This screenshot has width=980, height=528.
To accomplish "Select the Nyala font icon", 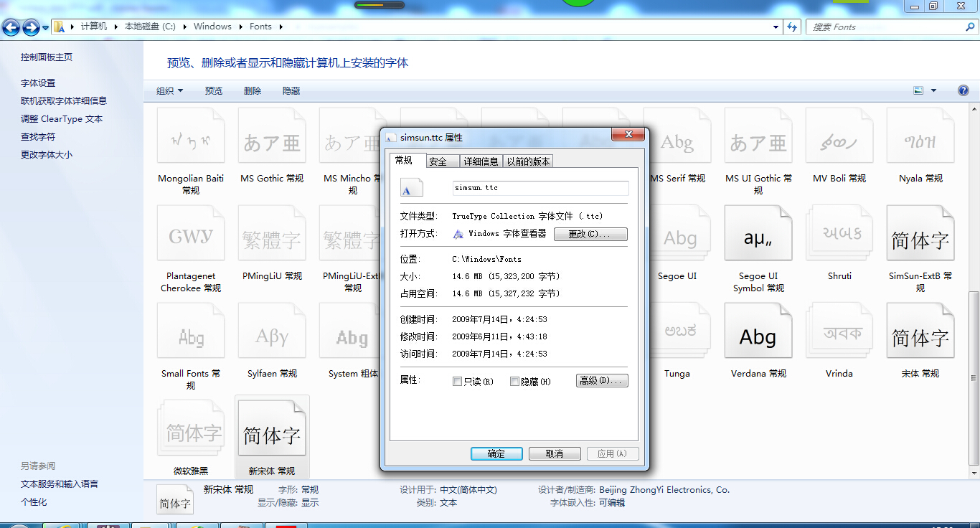I will pos(920,136).
